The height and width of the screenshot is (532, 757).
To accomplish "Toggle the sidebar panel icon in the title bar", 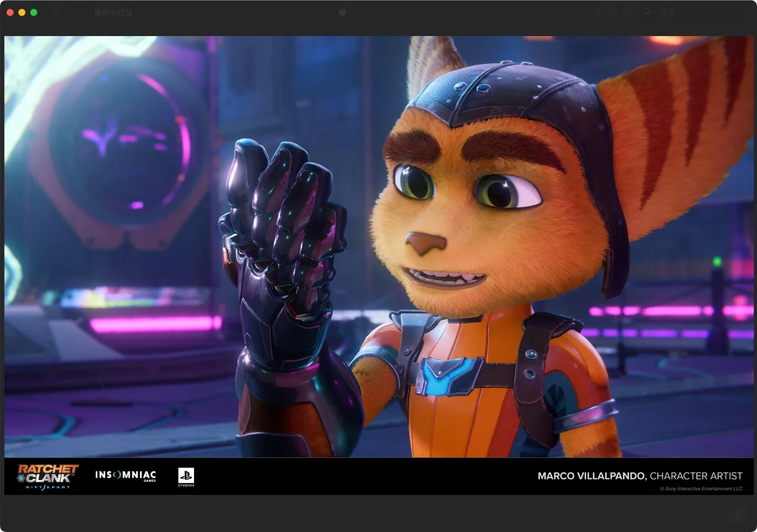I will [55, 12].
